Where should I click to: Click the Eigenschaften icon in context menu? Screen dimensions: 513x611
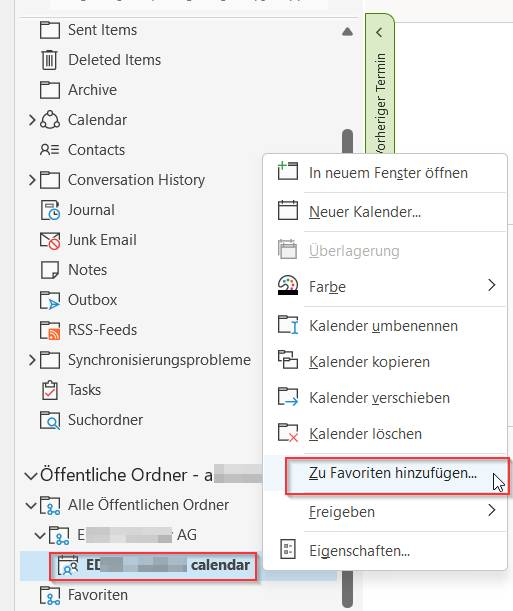point(288,549)
